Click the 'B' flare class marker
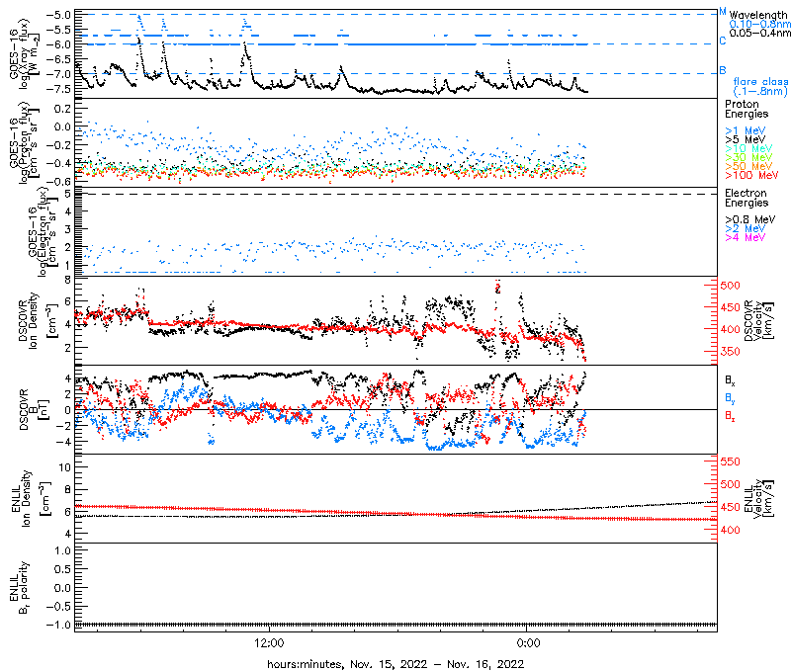The image size is (791, 672). 723,70
